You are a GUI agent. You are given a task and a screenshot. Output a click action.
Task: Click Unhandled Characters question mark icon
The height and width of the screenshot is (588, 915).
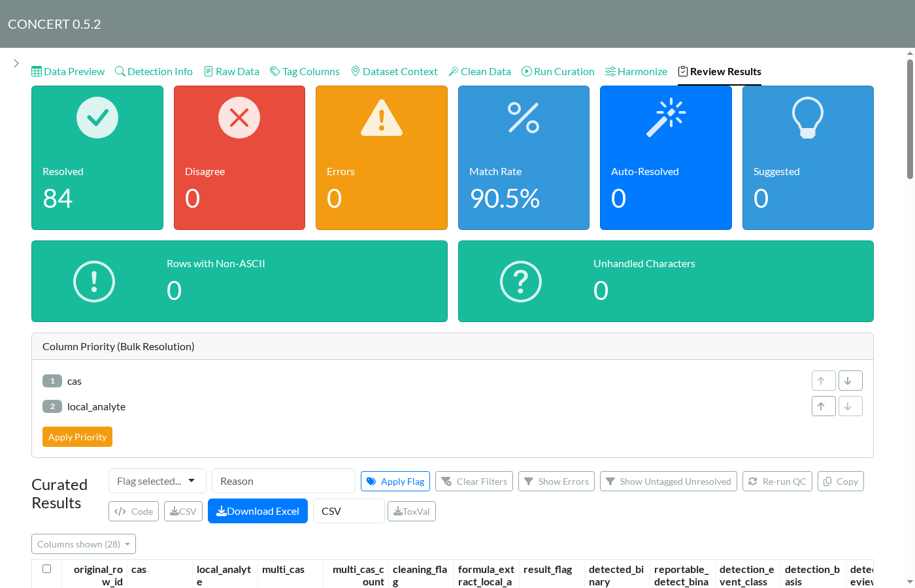(521, 282)
